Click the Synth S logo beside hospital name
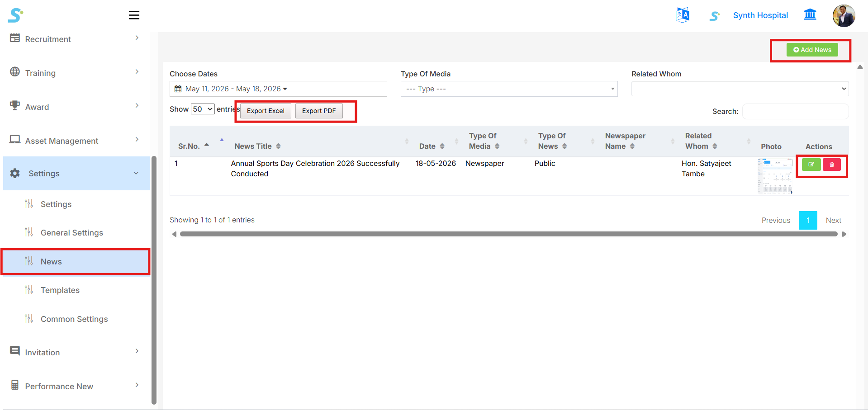 point(715,16)
